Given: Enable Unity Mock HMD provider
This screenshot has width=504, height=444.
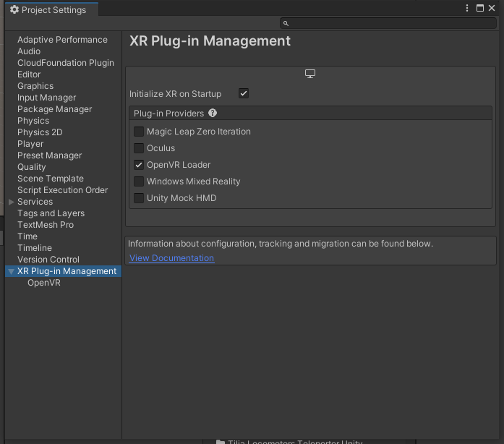Looking at the screenshot, I should (139, 198).
